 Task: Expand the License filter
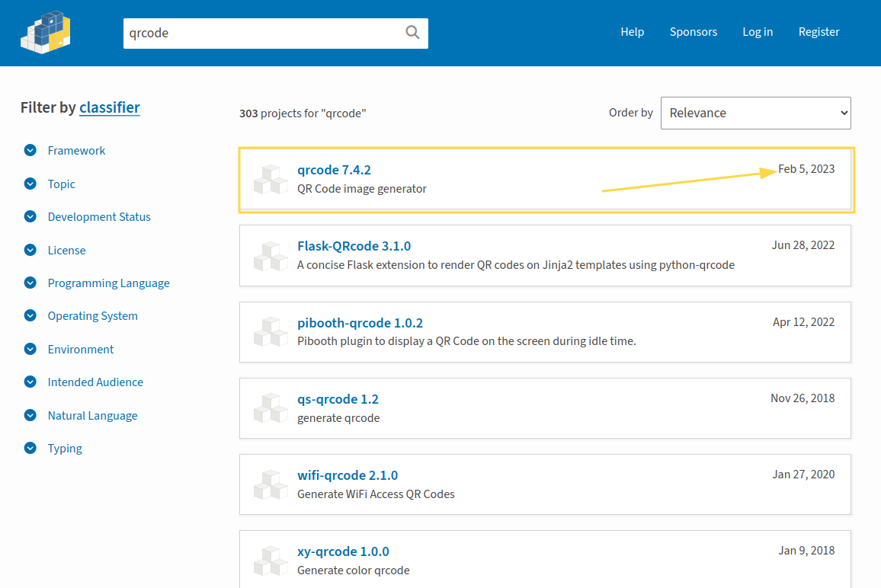click(30, 250)
